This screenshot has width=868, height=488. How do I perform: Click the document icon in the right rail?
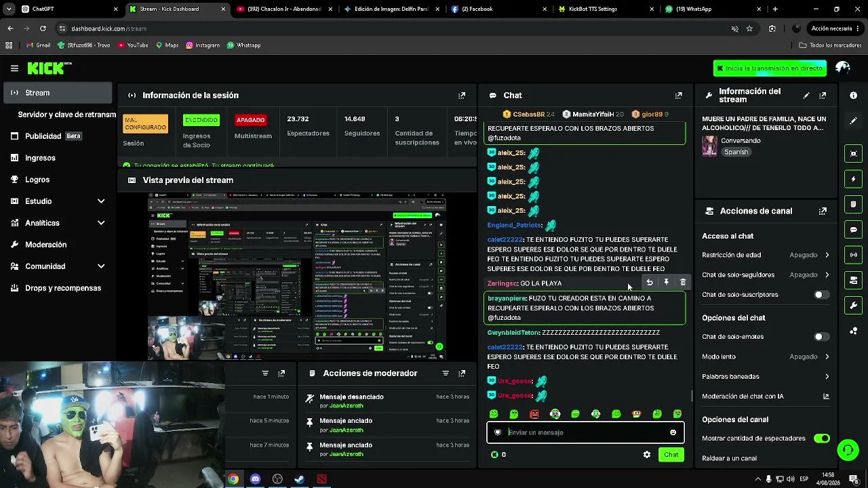click(854, 204)
